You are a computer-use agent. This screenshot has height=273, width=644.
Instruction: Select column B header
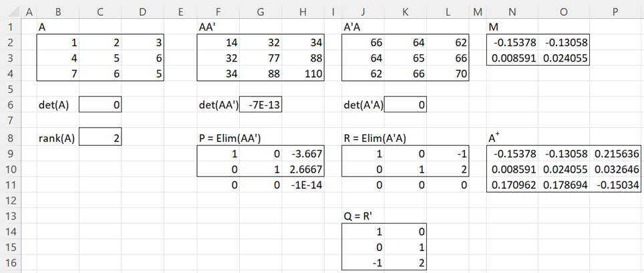click(58, 12)
